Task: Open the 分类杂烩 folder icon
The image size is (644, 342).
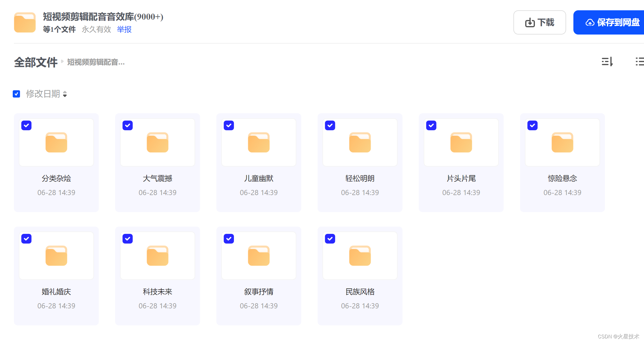Action: (x=56, y=142)
